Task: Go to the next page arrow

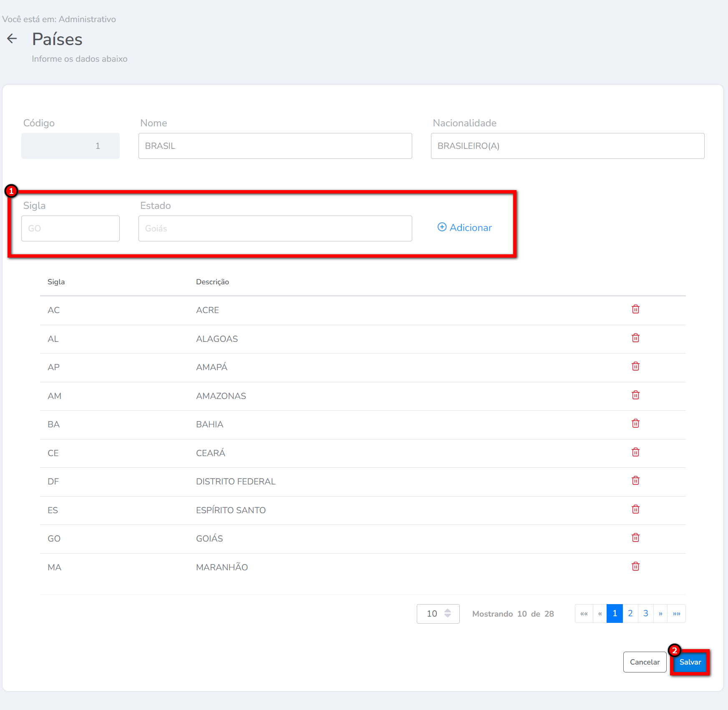Action: click(660, 614)
